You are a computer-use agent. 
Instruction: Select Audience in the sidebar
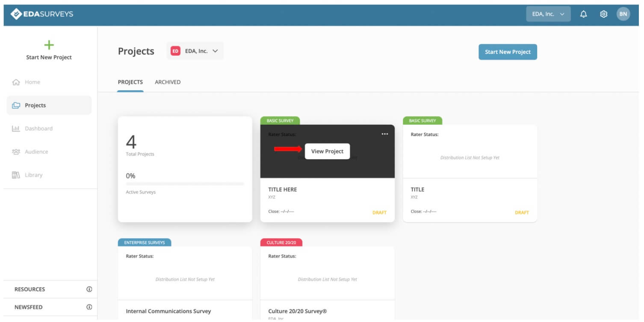click(x=49, y=152)
